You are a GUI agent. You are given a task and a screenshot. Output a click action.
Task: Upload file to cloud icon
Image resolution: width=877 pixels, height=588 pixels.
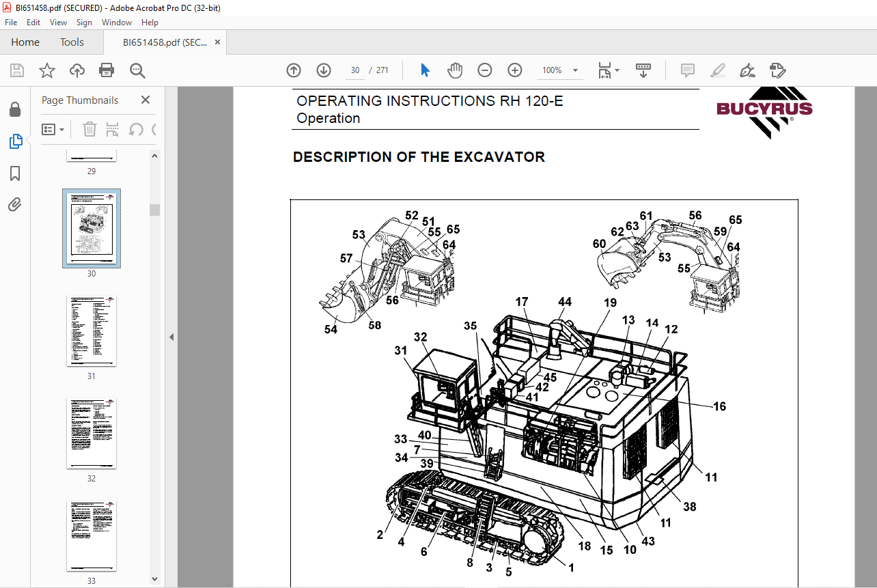[77, 70]
